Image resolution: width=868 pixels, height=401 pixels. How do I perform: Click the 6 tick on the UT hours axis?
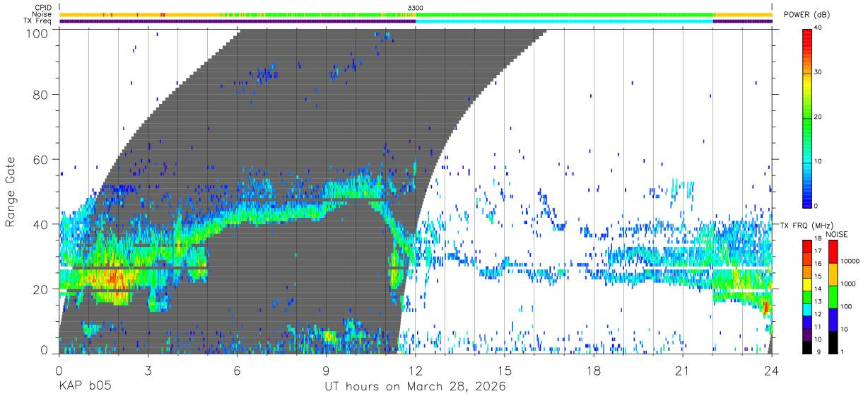(x=237, y=371)
